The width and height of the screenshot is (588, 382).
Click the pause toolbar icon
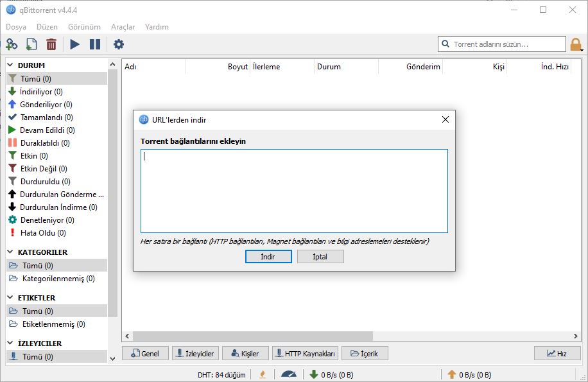pos(95,44)
